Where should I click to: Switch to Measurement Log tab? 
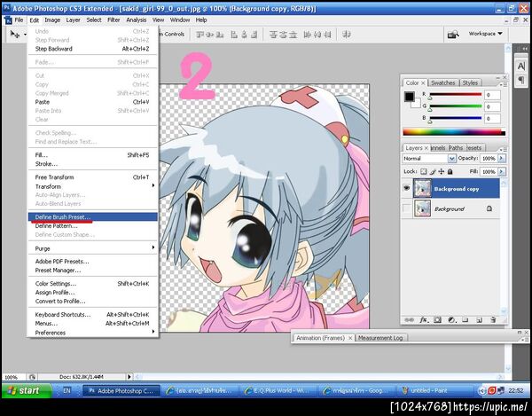380,338
